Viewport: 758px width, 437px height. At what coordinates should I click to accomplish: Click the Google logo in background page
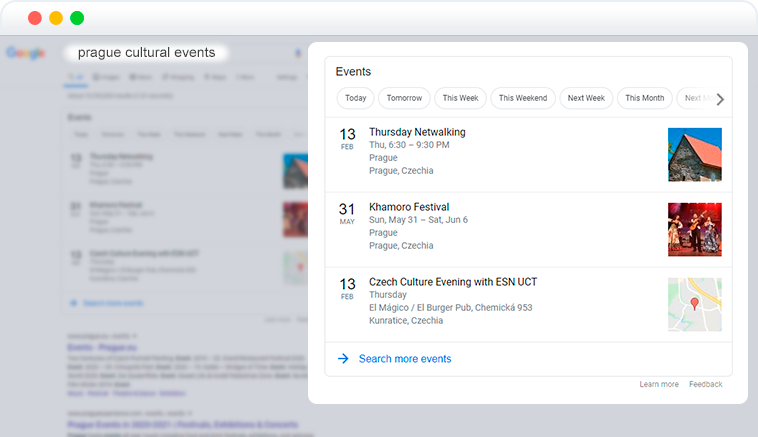[x=26, y=53]
